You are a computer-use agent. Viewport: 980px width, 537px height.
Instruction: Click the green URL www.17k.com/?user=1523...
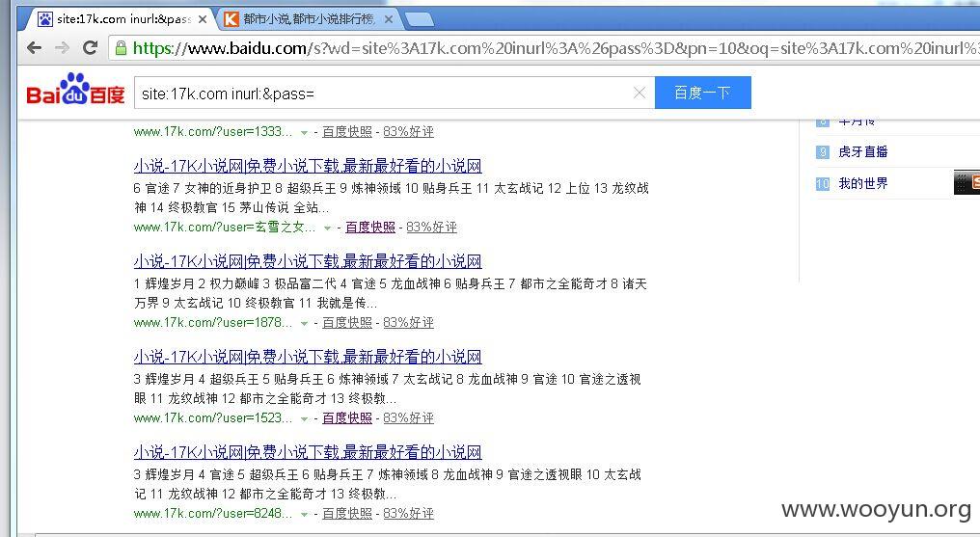(x=213, y=418)
